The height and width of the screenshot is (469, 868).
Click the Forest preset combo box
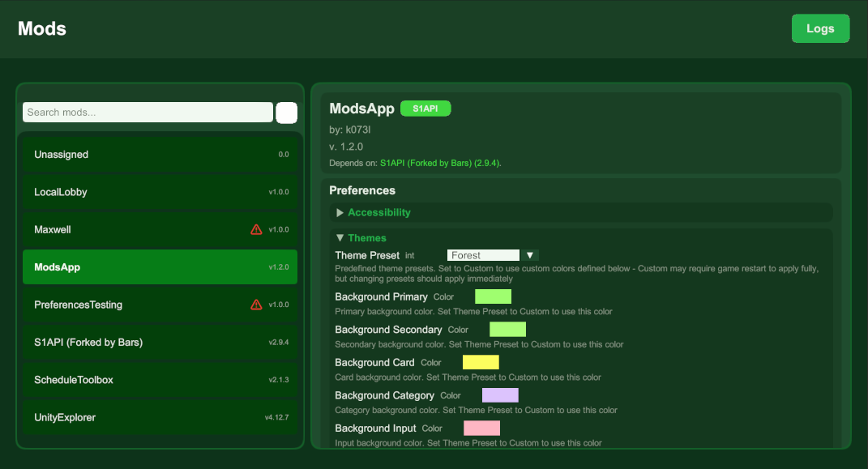pyautogui.click(x=483, y=254)
